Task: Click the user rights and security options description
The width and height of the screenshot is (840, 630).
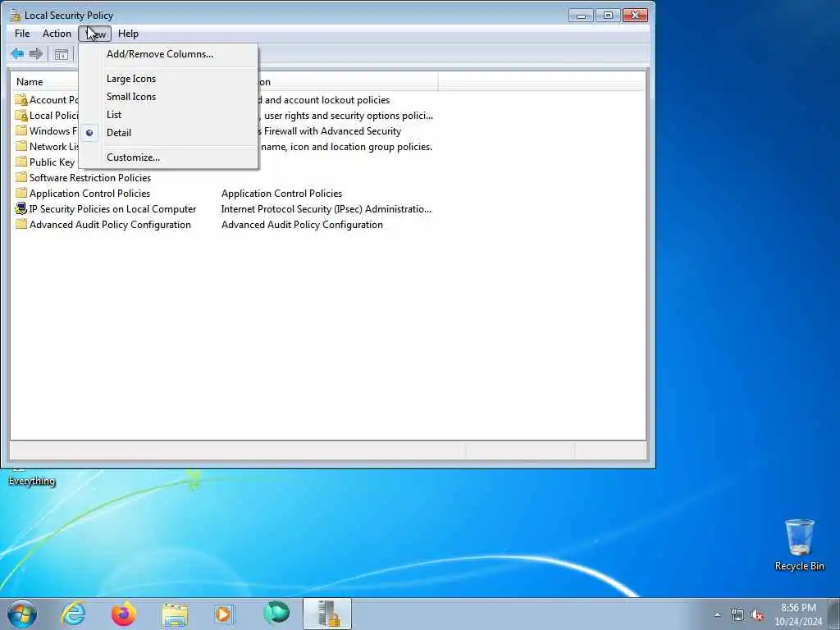Action: pos(346,115)
